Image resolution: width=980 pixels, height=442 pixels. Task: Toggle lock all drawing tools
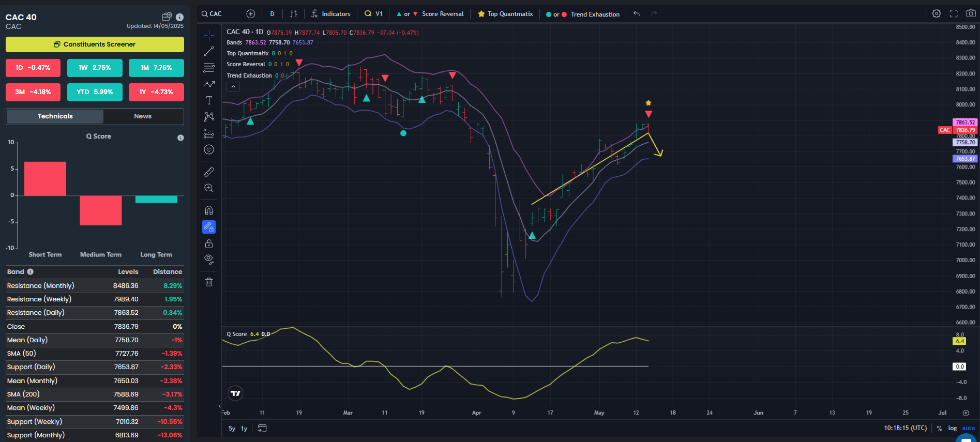[209, 243]
